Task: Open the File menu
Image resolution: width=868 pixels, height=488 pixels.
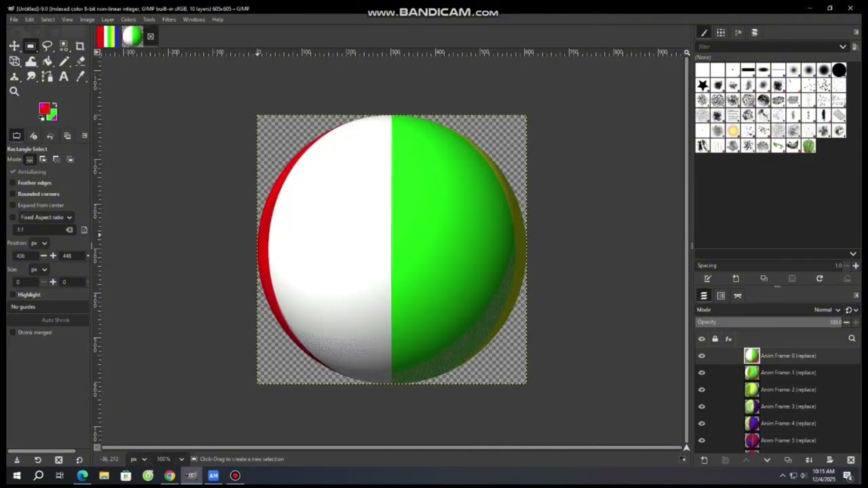Action: (x=14, y=20)
